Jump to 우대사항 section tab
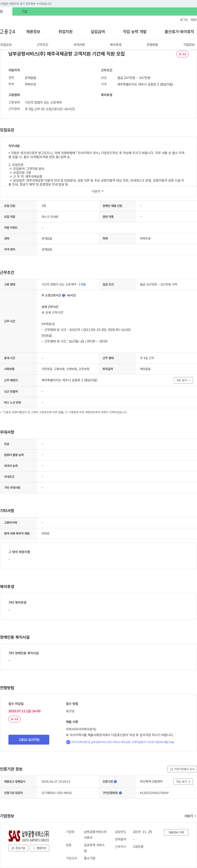The height and width of the screenshot is (868, 197). (x=79, y=45)
